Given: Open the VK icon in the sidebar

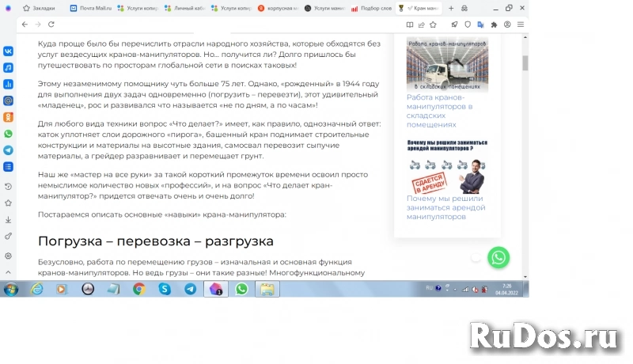Looking at the screenshot, I should (8, 51).
